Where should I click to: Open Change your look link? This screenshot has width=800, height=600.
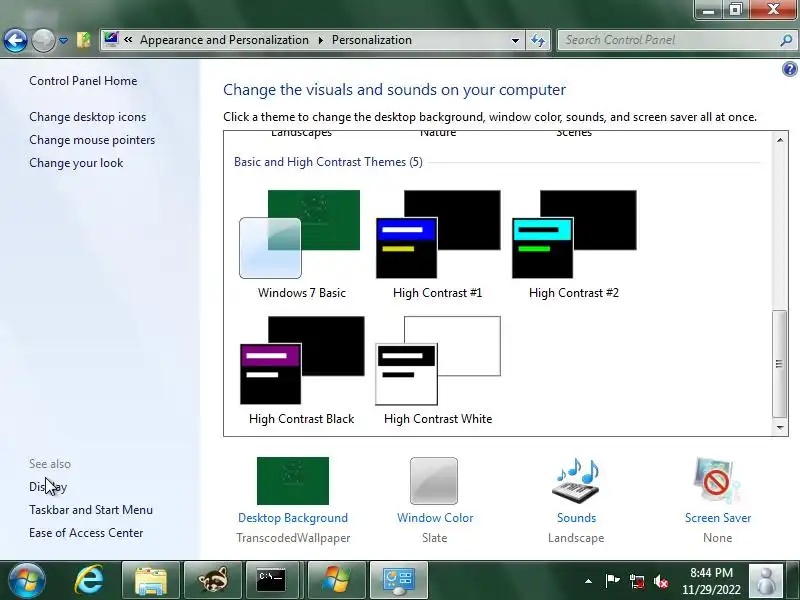pos(76,163)
